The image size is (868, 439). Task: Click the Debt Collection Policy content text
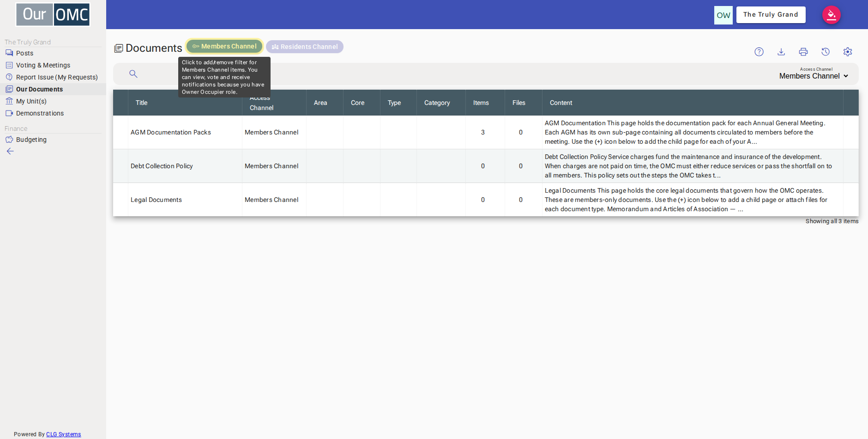coord(688,166)
